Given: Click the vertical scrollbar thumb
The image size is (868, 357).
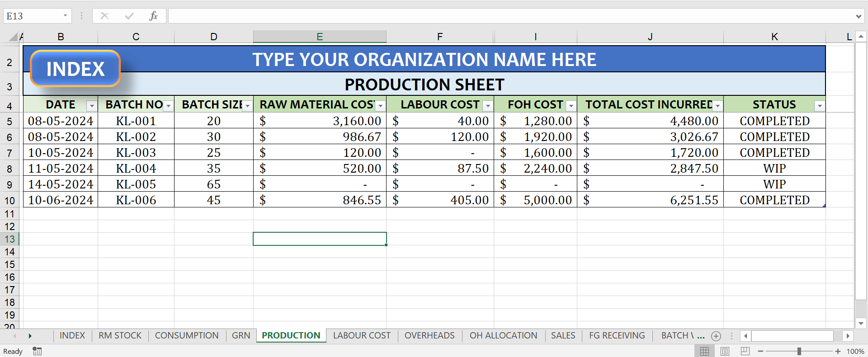Looking at the screenshot, I should tap(861, 171).
